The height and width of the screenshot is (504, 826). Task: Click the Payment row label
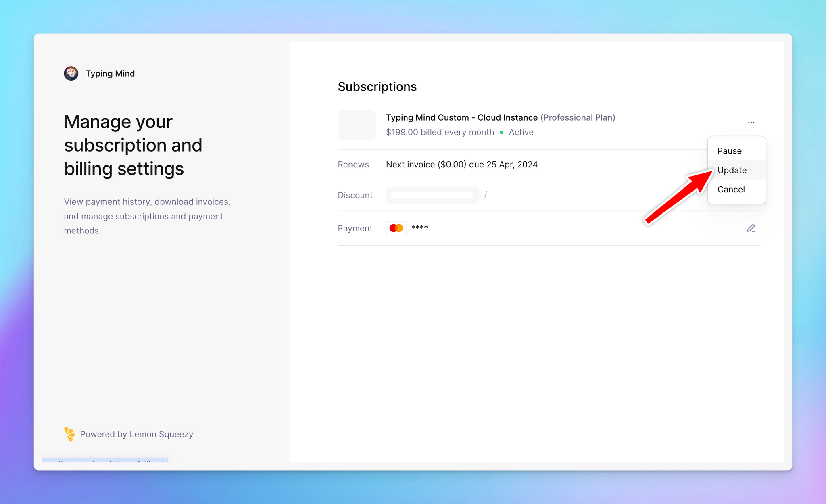click(355, 228)
